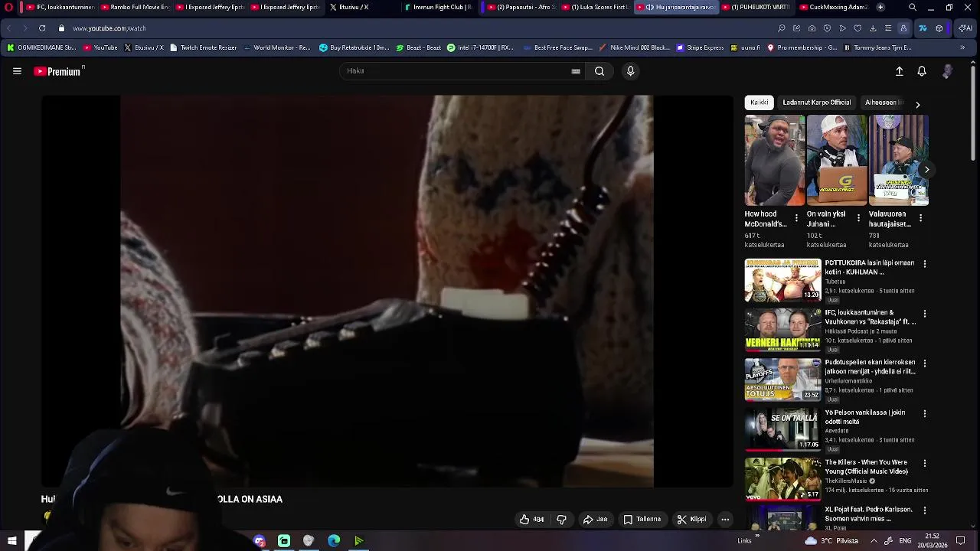
Task: Open the POTTUKOIRA video thumbnail
Action: click(782, 280)
